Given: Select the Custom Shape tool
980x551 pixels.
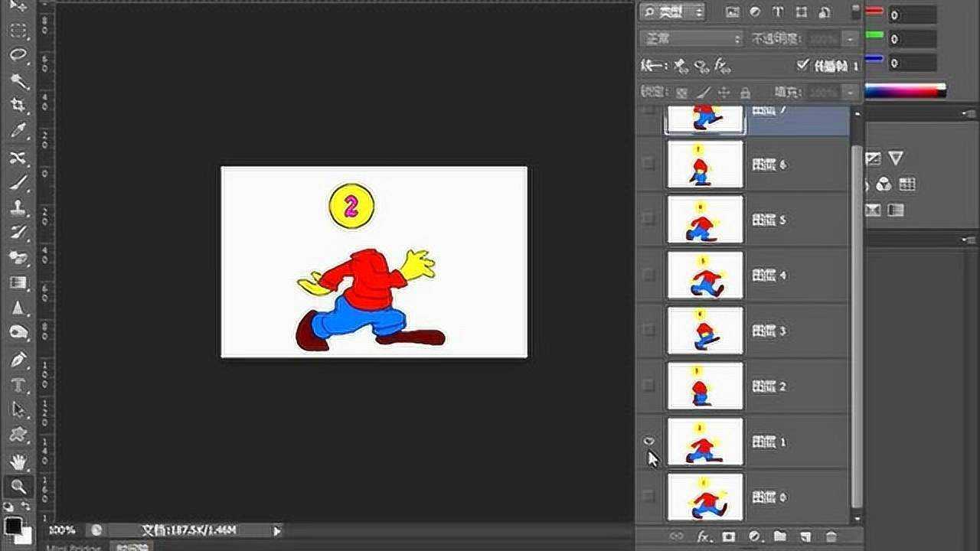Looking at the screenshot, I should 18,435.
